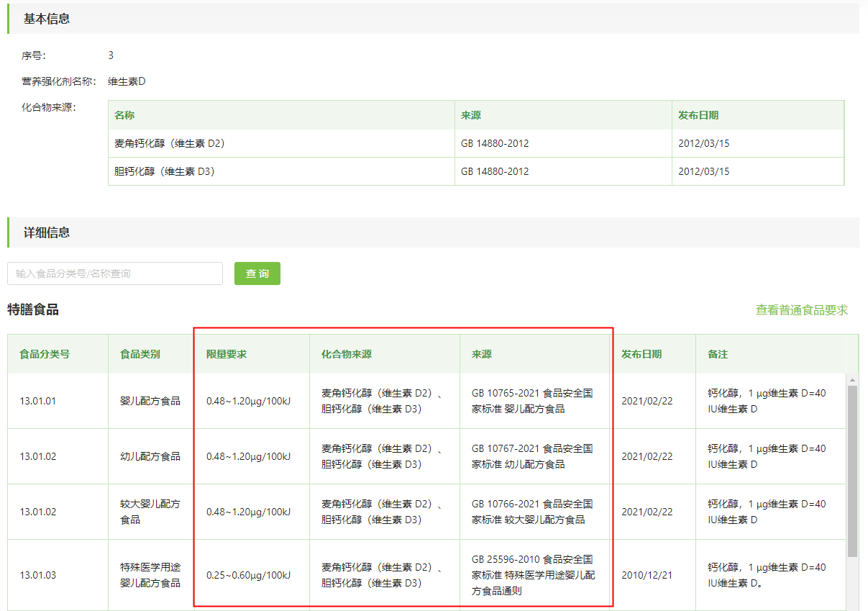Click the GB 25596-2010 standard cell
Screen dimensions: 868x611
coord(535,574)
